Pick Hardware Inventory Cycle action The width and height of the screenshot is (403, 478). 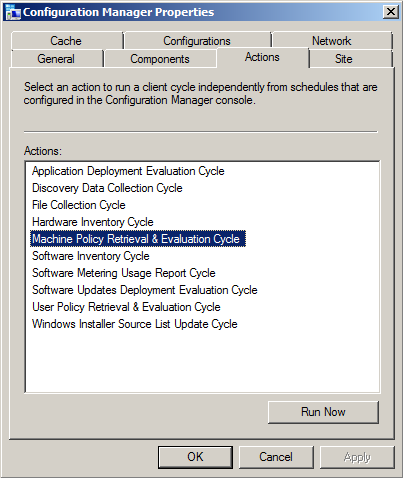tap(93, 222)
